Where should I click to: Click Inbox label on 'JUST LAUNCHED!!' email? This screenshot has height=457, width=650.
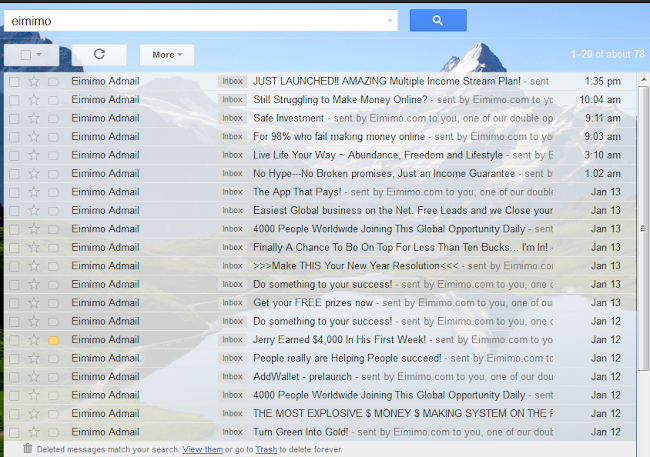pyautogui.click(x=232, y=81)
